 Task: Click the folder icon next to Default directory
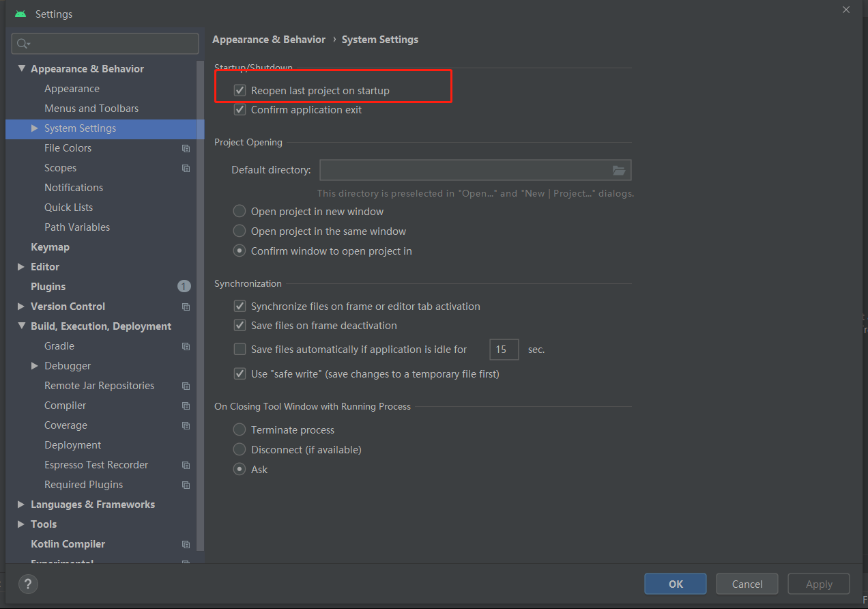pos(619,170)
